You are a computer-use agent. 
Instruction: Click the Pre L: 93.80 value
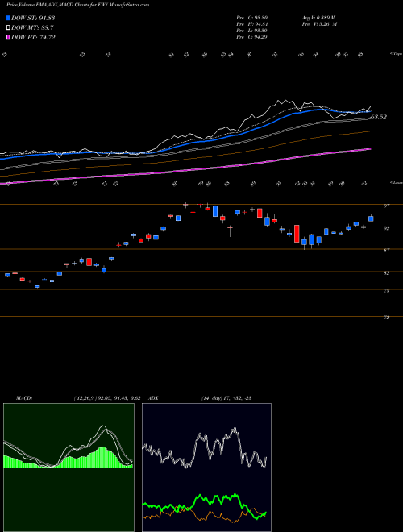252,31
